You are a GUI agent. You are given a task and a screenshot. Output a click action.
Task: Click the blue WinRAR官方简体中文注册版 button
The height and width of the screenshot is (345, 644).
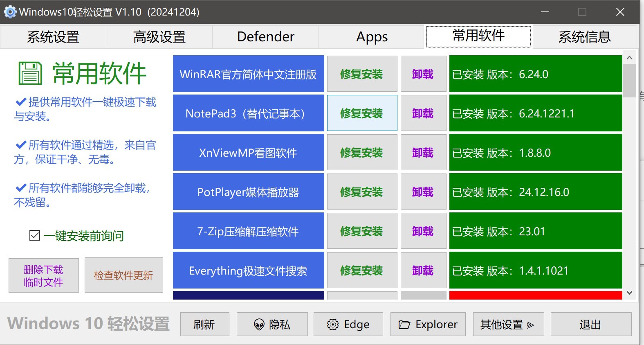(x=248, y=74)
